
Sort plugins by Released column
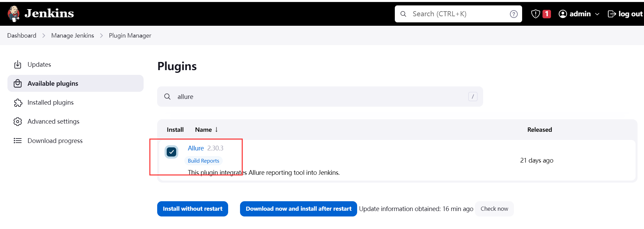pos(539,130)
